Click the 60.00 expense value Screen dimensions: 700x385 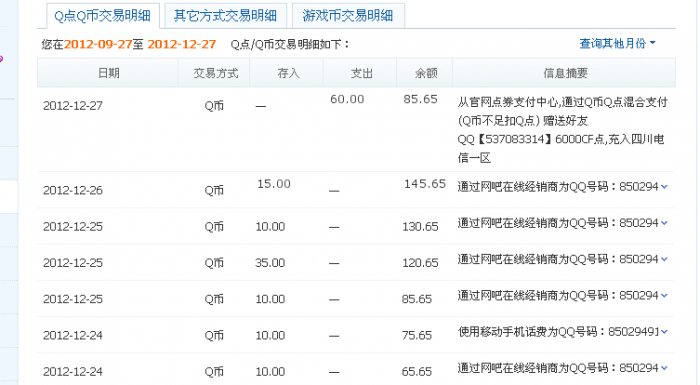(x=347, y=99)
